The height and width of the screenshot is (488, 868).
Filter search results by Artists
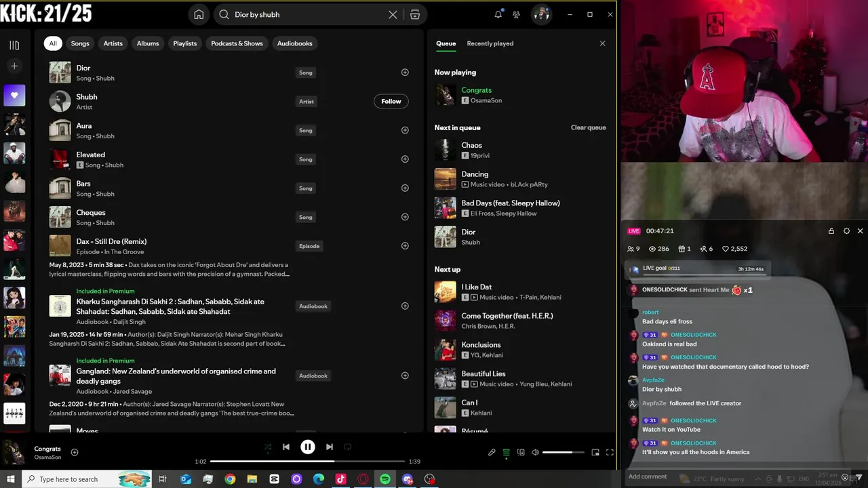[113, 43]
